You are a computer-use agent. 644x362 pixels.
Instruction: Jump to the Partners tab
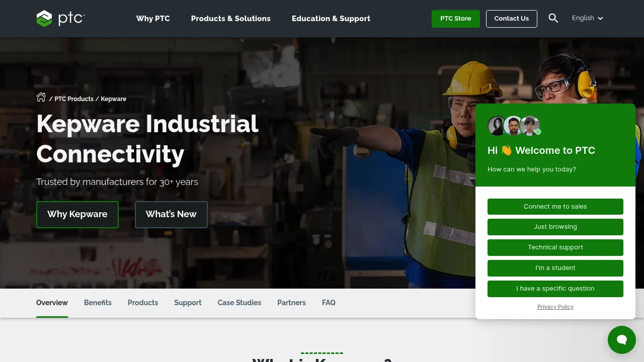pyautogui.click(x=291, y=303)
